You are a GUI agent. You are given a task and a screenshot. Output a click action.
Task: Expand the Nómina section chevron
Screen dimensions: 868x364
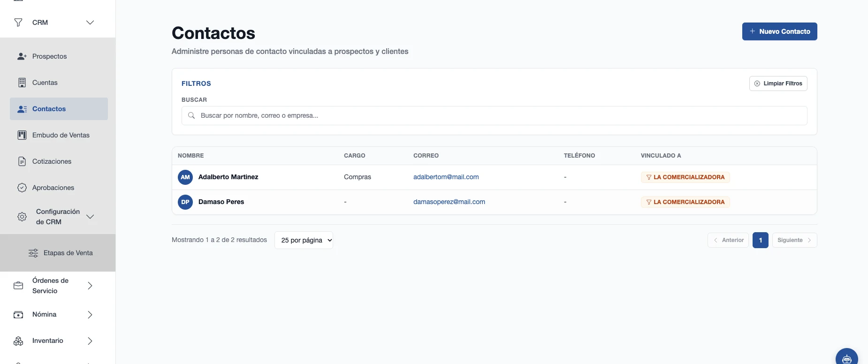(90, 315)
